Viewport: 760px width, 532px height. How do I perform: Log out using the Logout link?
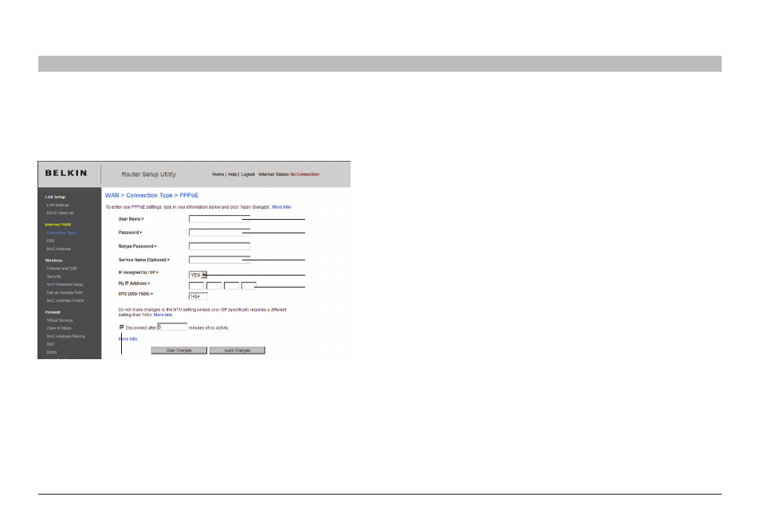point(248,174)
